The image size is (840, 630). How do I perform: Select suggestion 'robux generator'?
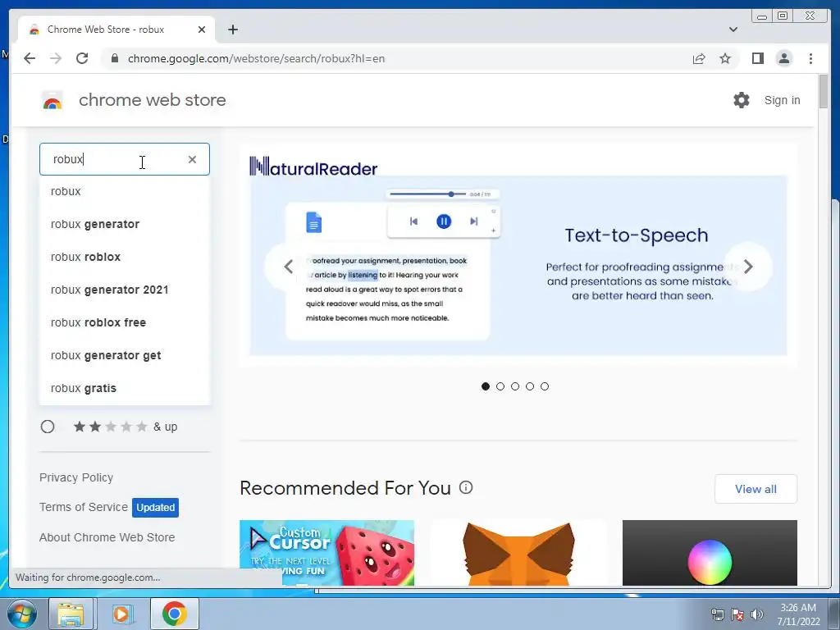point(125,224)
